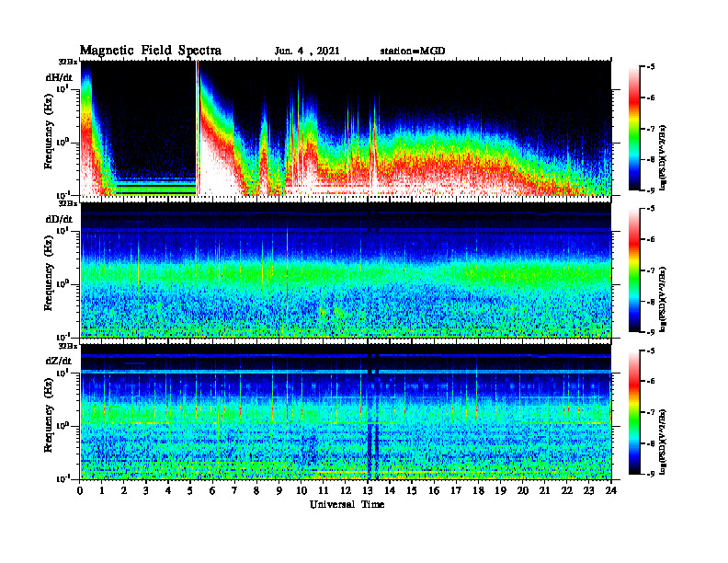This screenshot has width=728, height=563.
Task: Click hour tick label "16" on the time axis
Action: [434, 490]
